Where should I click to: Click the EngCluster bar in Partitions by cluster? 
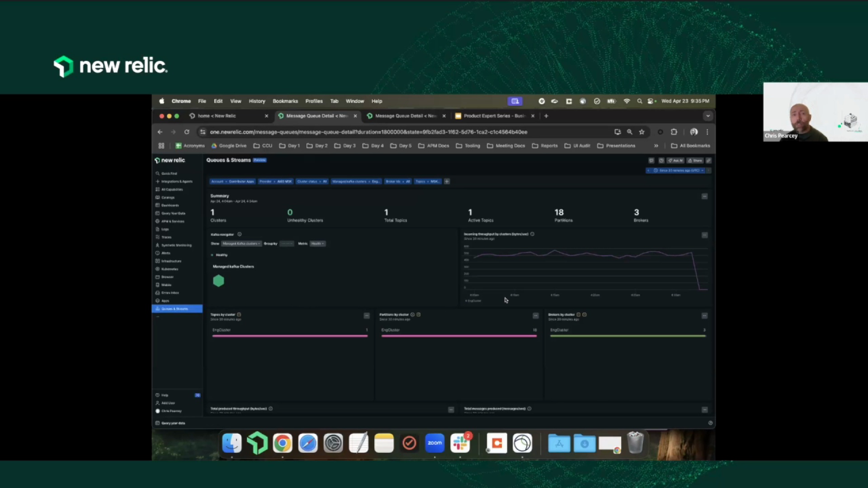459,336
